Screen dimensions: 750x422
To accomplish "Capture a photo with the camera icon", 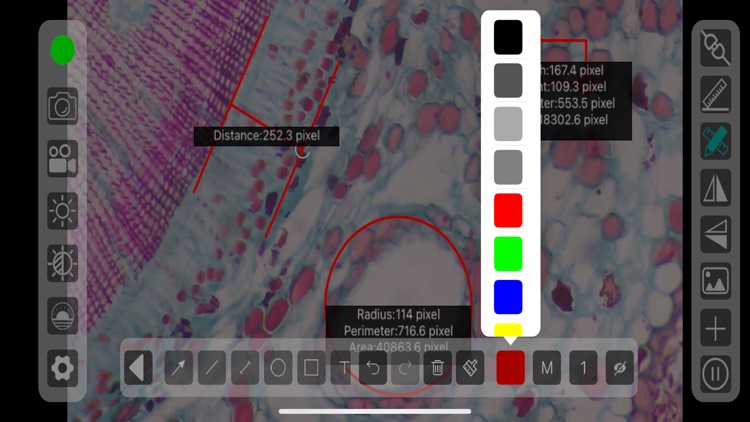I will [62, 106].
